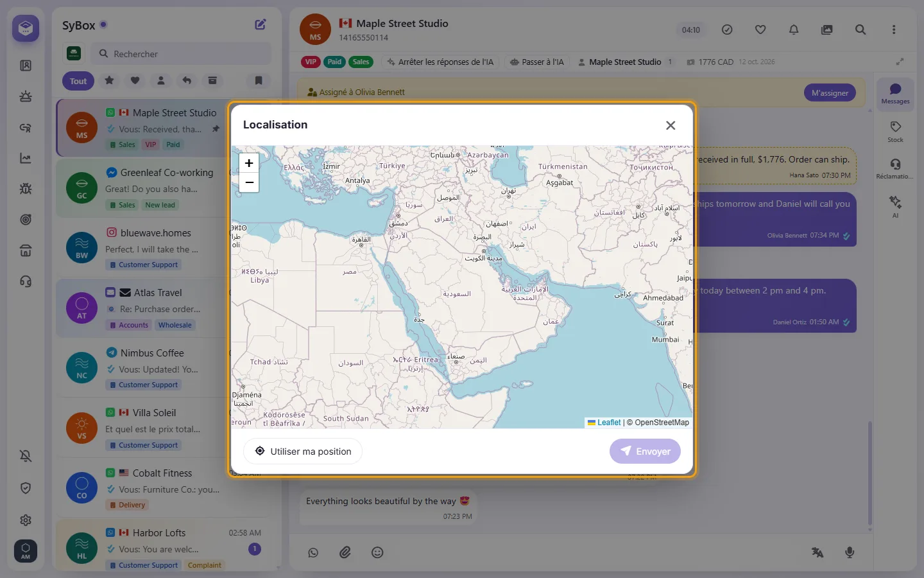Viewport: 924px width, 578px height.
Task: Open the Messages side panel tab
Action: pyautogui.click(x=895, y=93)
